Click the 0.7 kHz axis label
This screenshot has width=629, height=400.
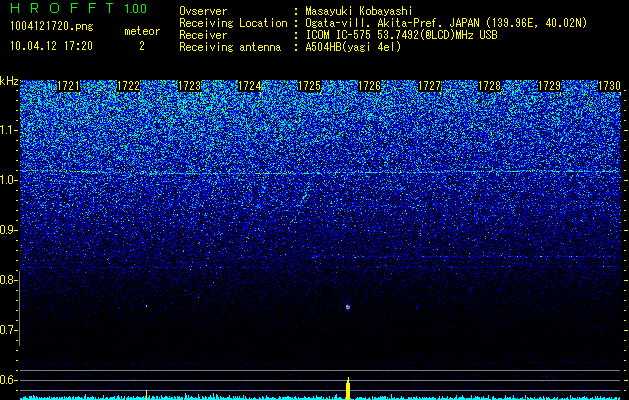[7, 330]
